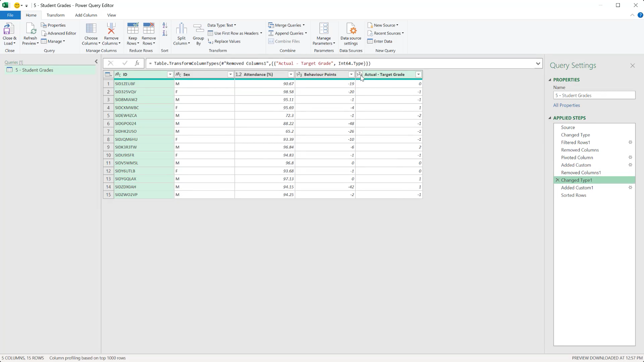Expand the formula bar
This screenshot has height=362, width=644.
(x=538, y=64)
